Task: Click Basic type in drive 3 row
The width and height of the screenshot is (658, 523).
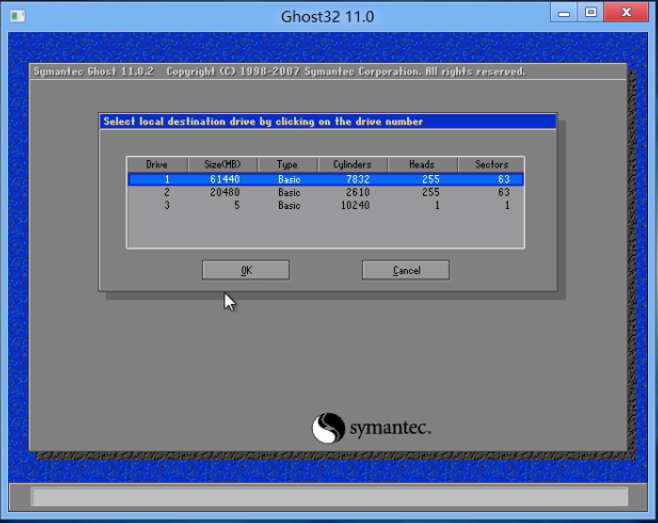Action: (289, 206)
